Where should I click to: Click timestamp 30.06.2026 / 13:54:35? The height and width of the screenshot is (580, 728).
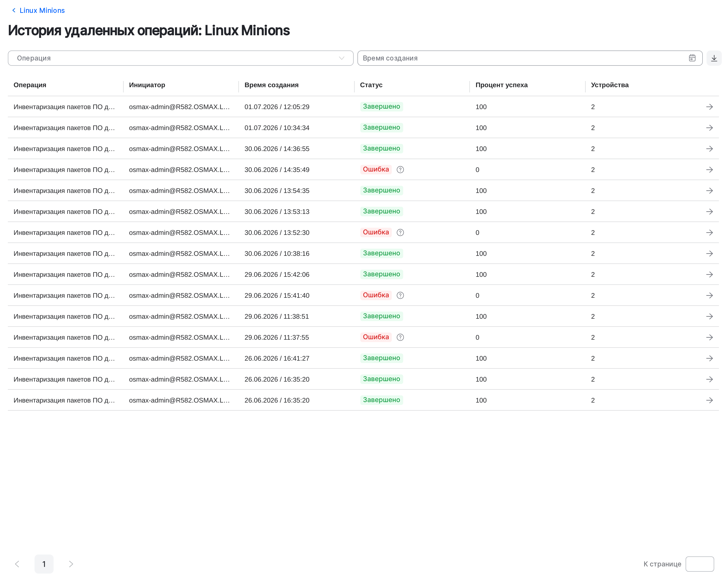277,191
